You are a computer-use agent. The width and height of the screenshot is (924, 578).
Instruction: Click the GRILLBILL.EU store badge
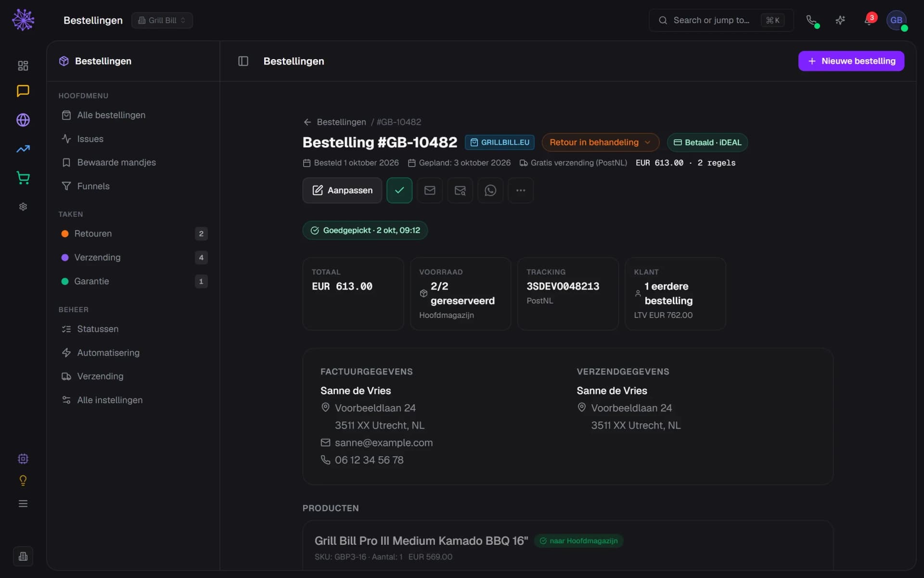tap(500, 143)
